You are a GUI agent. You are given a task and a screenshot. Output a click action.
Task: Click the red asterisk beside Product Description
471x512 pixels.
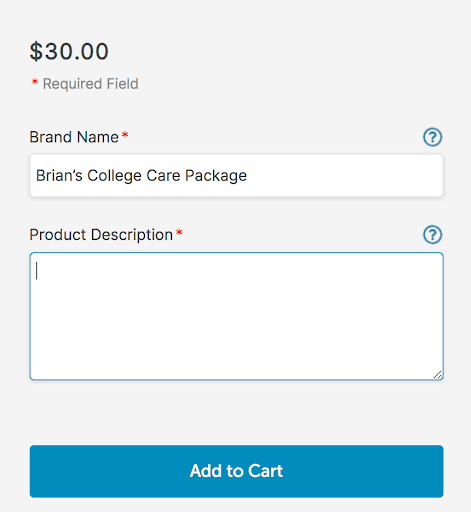(179, 232)
